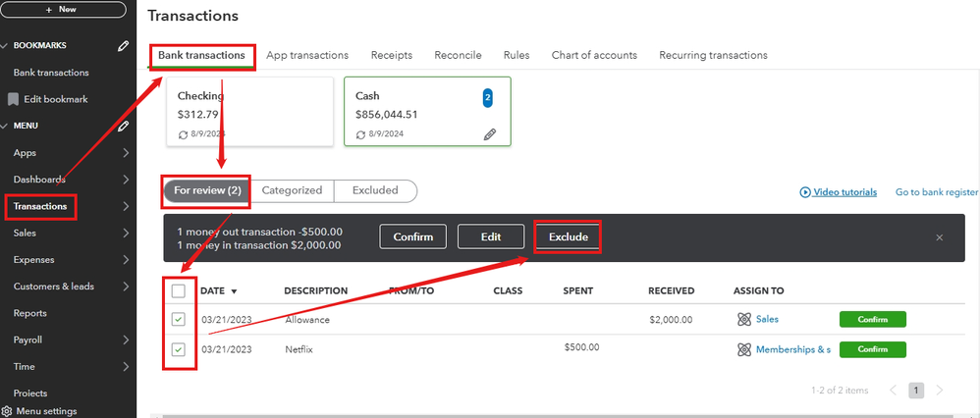
Task: Click the Exclude button
Action: 568,236
